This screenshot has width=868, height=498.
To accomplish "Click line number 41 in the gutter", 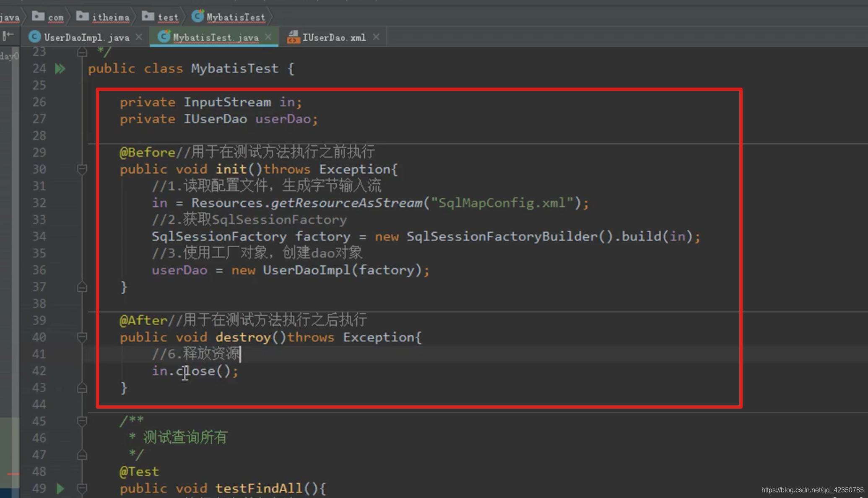I will click(39, 354).
